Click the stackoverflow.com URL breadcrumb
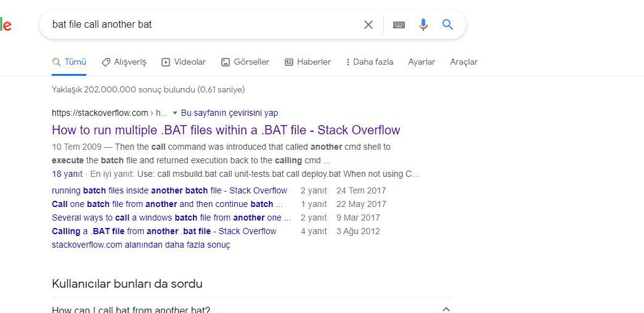 pyautogui.click(x=110, y=113)
